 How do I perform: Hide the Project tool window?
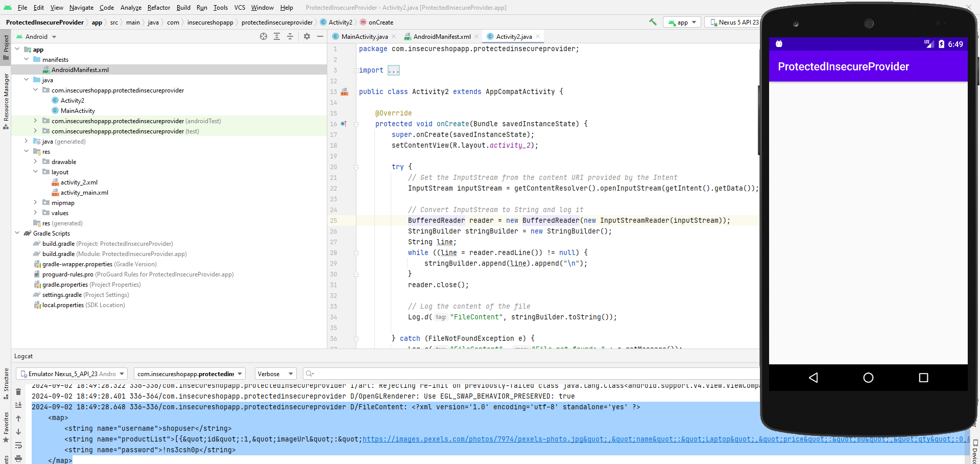click(320, 36)
